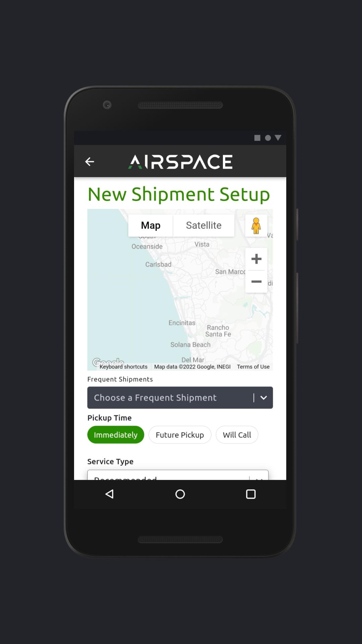Zoom in the map with the plus button
The height and width of the screenshot is (644, 362).
[x=256, y=259]
